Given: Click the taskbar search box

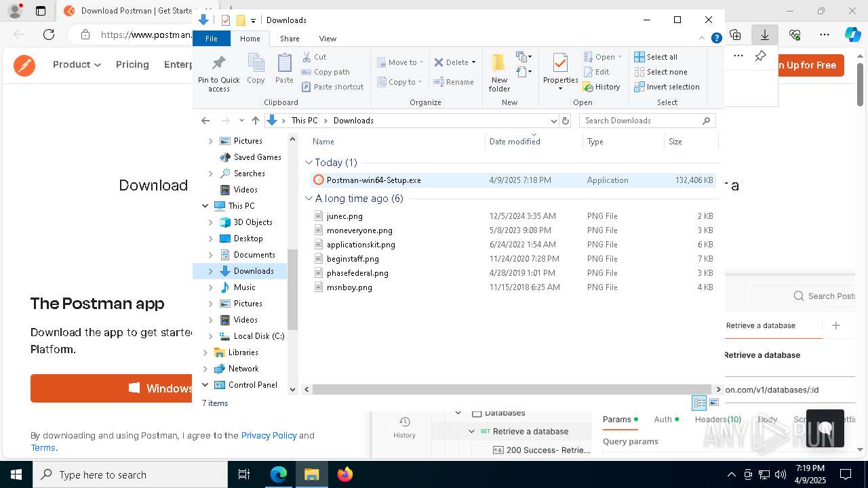Looking at the screenshot, I should click(x=130, y=474).
